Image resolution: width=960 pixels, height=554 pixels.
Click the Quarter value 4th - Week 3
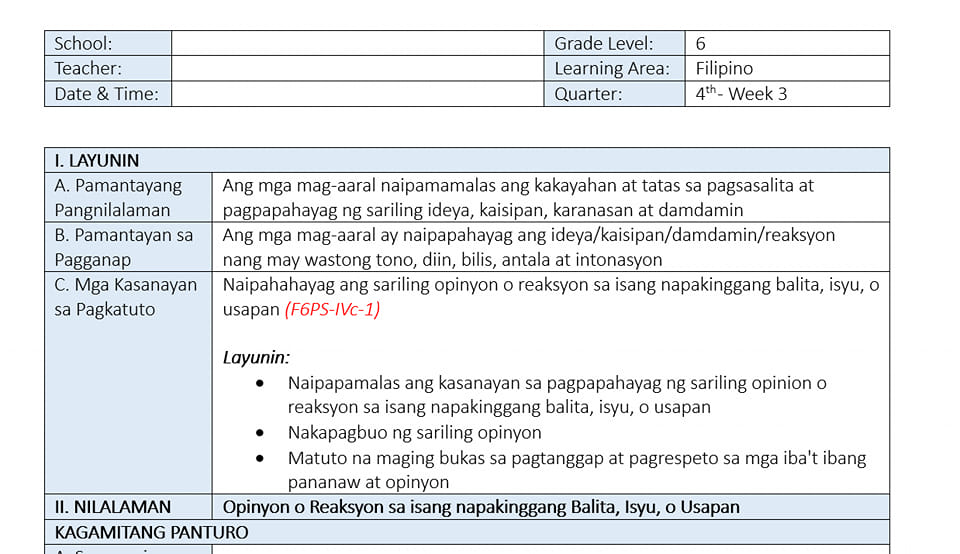[741, 94]
